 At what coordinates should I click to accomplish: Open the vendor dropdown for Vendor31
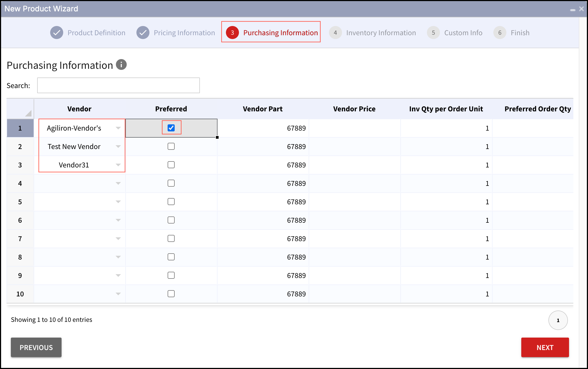click(x=118, y=165)
